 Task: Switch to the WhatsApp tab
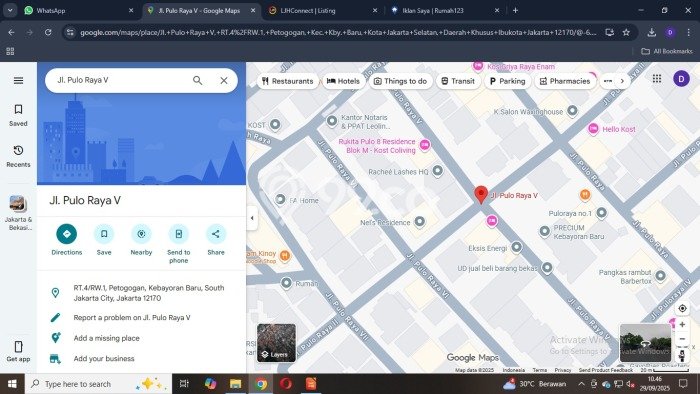click(79, 10)
